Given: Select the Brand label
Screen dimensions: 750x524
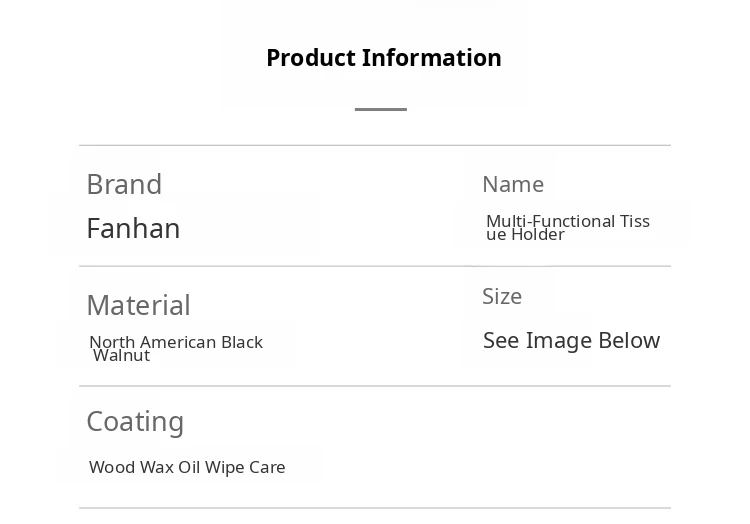Looking at the screenshot, I should (x=124, y=184).
